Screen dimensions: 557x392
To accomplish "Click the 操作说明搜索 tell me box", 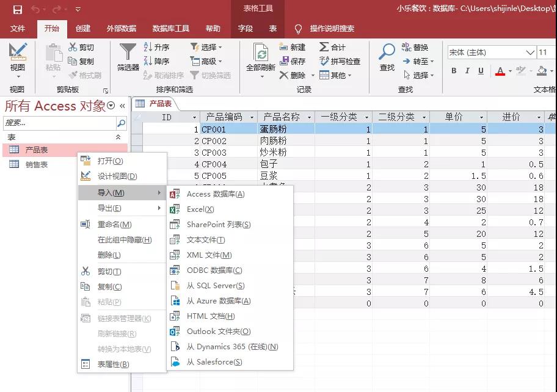I will (332, 29).
